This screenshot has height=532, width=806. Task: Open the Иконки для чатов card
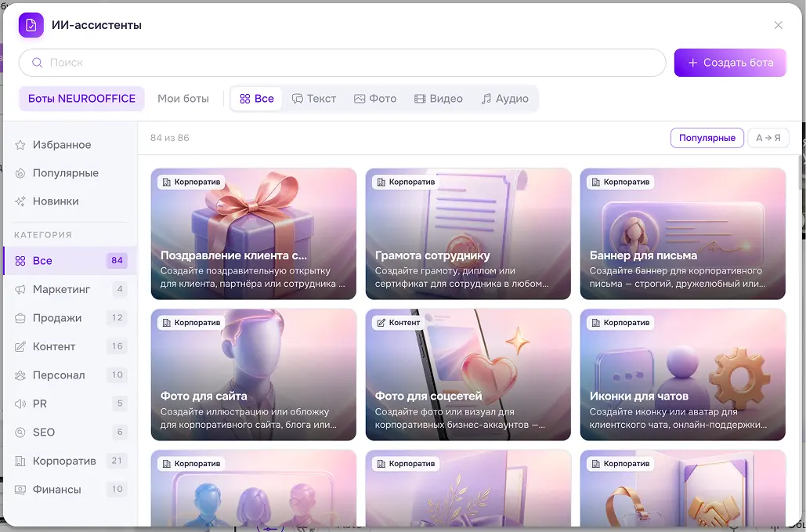[683, 375]
